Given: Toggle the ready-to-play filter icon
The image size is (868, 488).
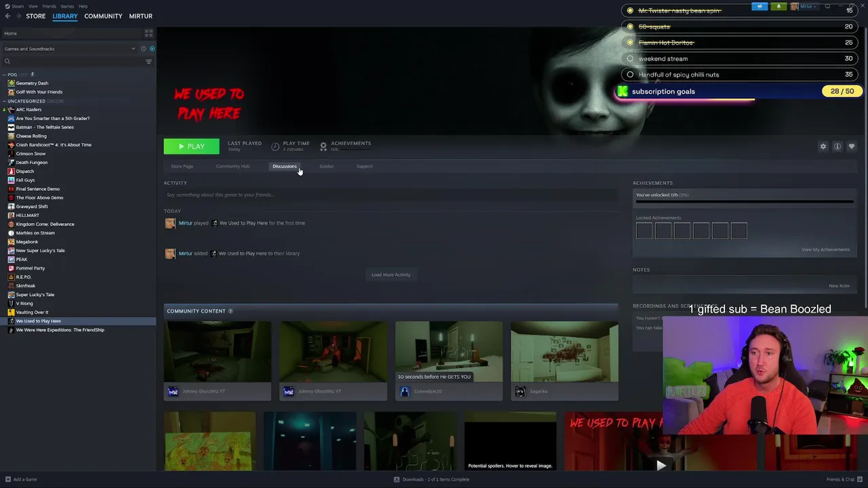Looking at the screenshot, I should coord(152,49).
